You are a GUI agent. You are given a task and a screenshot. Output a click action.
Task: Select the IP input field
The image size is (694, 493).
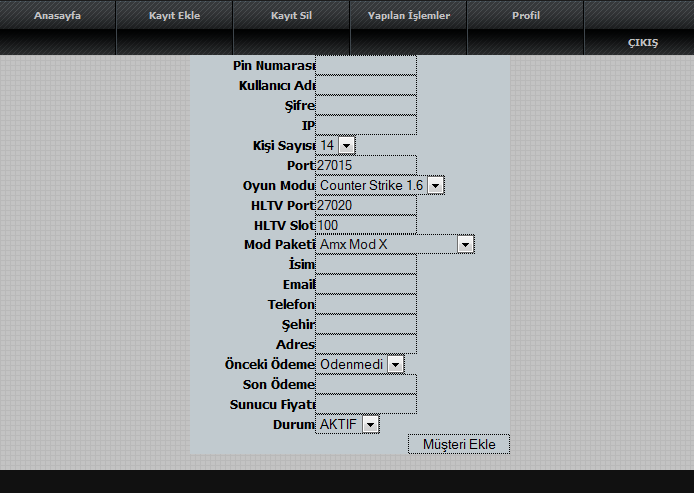point(365,125)
